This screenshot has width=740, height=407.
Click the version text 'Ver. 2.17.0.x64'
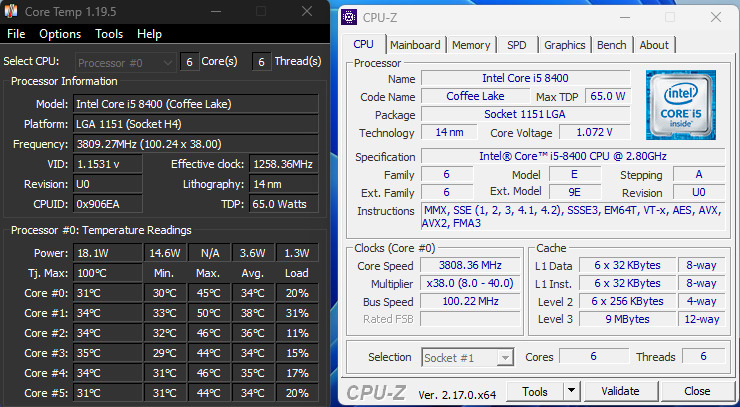point(457,395)
